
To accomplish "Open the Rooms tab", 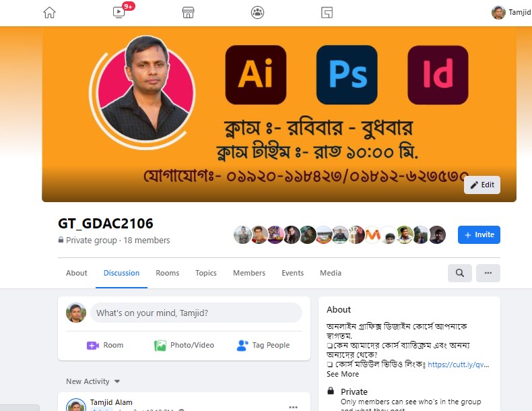I will (x=167, y=273).
